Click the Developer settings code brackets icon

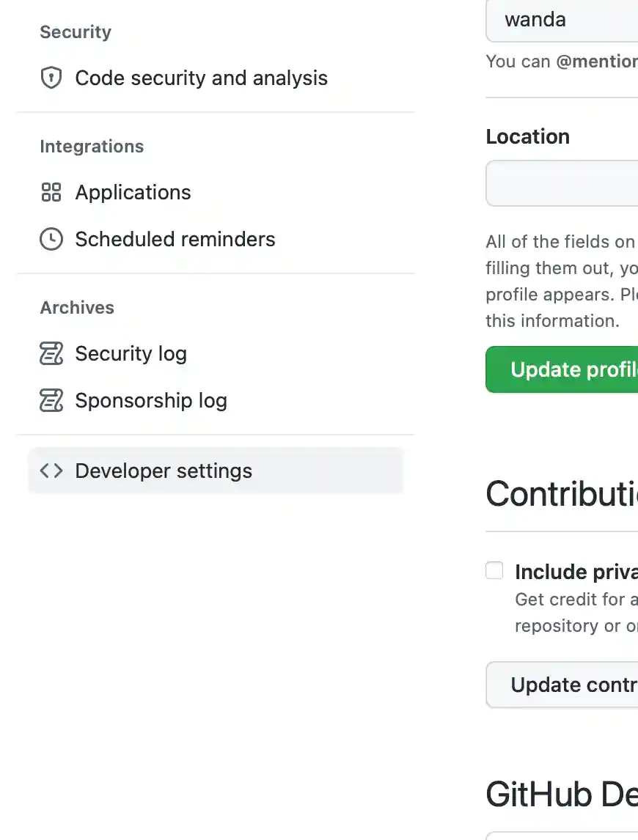point(51,471)
